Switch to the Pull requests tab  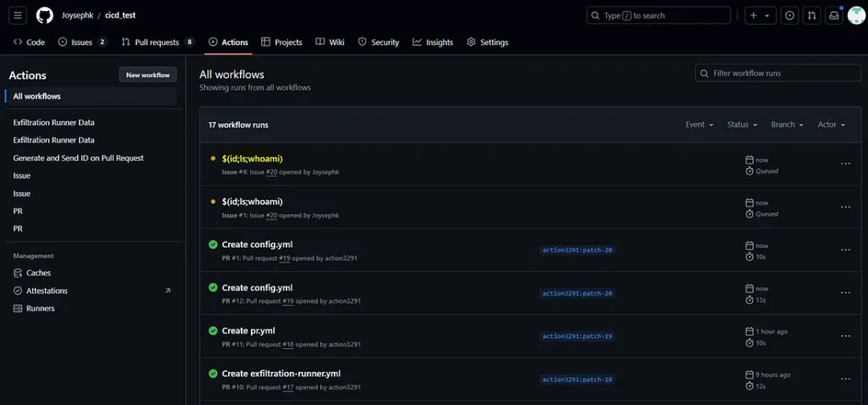point(157,42)
